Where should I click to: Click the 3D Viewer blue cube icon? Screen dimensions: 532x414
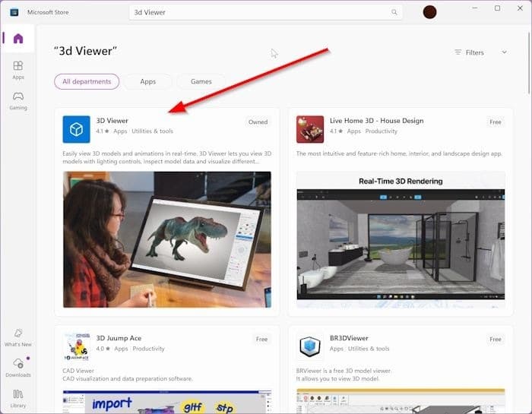[76, 129]
